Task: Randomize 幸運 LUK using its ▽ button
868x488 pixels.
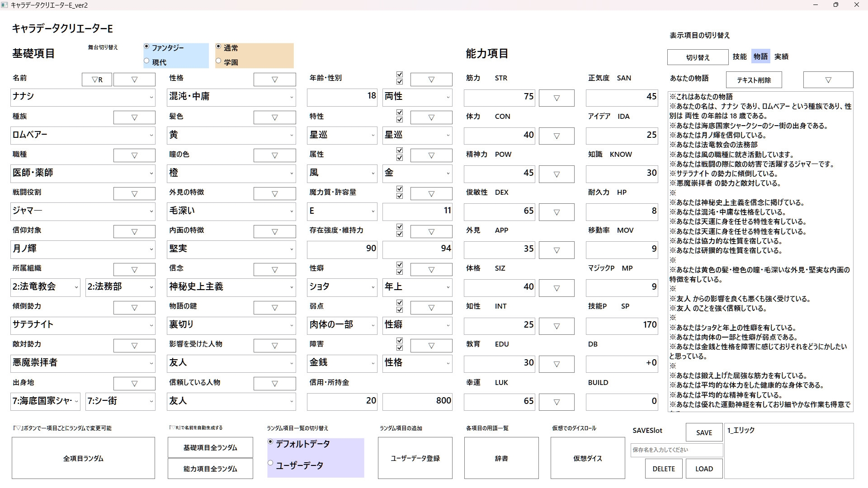Action: (x=557, y=402)
